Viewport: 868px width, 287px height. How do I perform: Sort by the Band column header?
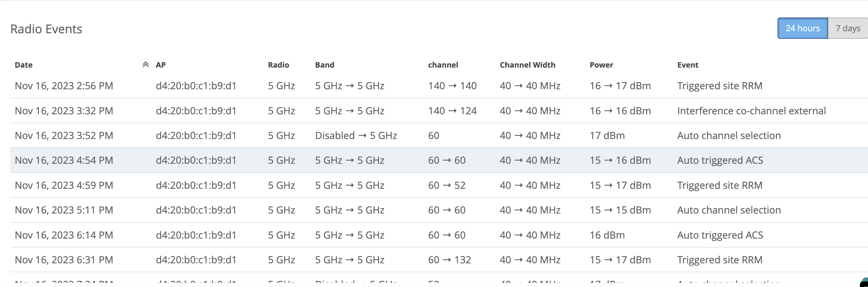(324, 65)
